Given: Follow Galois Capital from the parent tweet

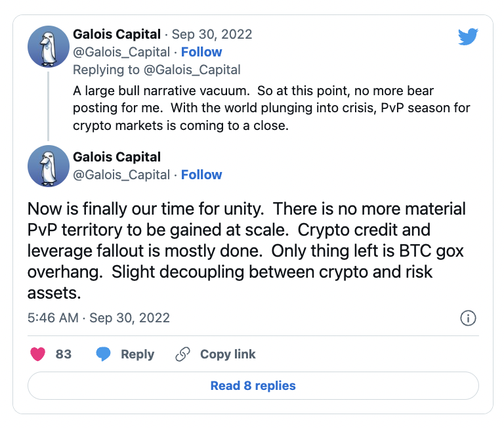Looking at the screenshot, I should tap(201, 52).
